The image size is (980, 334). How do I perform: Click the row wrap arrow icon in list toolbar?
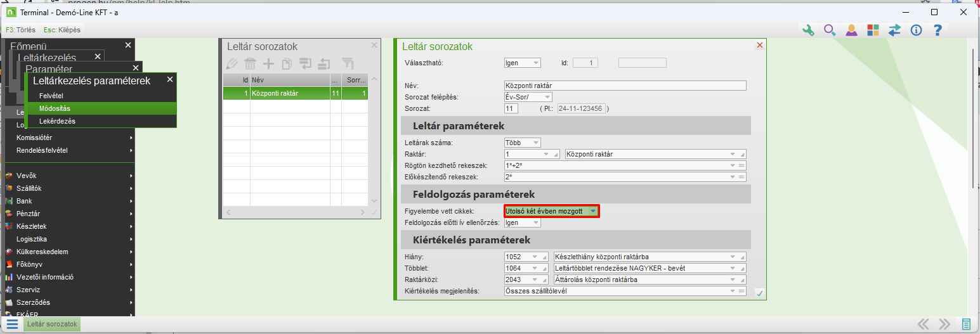coord(306,63)
